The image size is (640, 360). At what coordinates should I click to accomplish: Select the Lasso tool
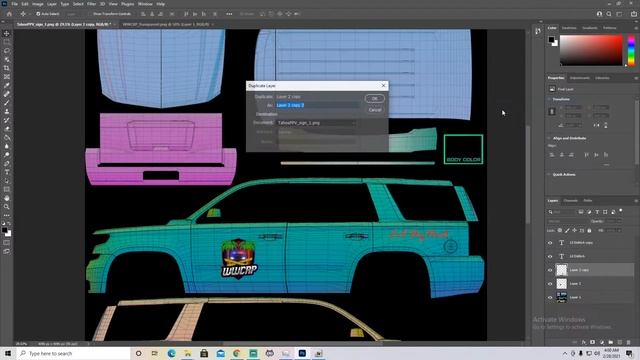point(7,51)
